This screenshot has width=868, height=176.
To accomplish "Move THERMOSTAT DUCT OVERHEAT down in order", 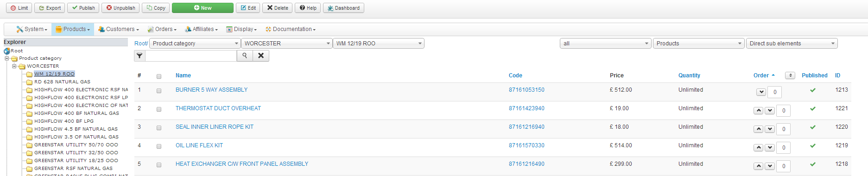I will 770,111.
